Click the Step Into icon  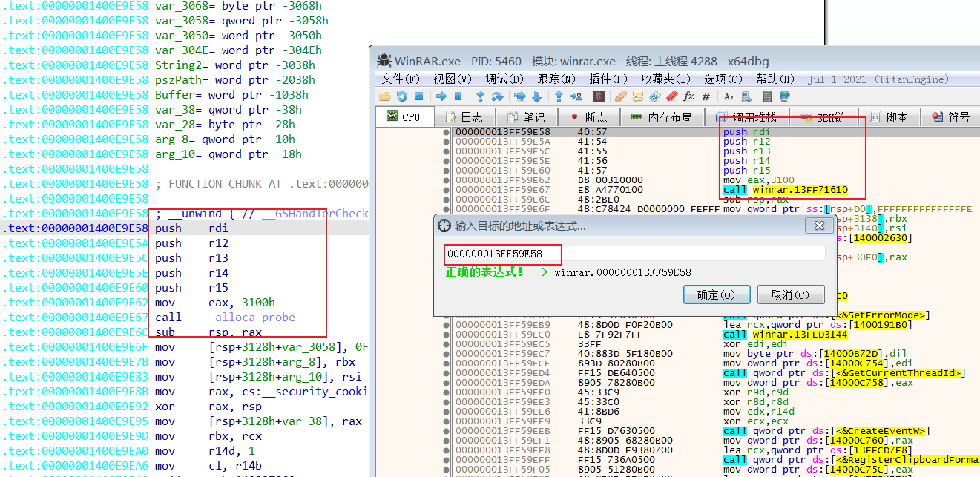tap(480, 96)
